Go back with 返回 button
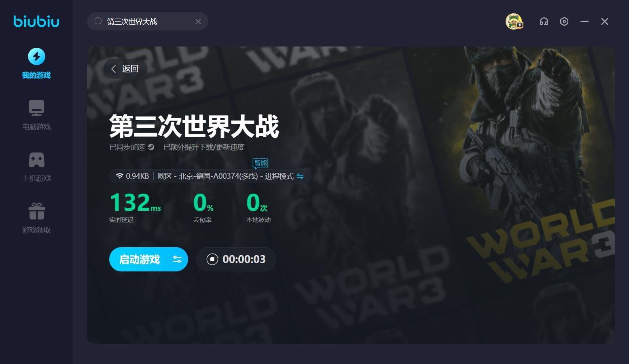Screen dimensions: 629x364 tap(125, 69)
